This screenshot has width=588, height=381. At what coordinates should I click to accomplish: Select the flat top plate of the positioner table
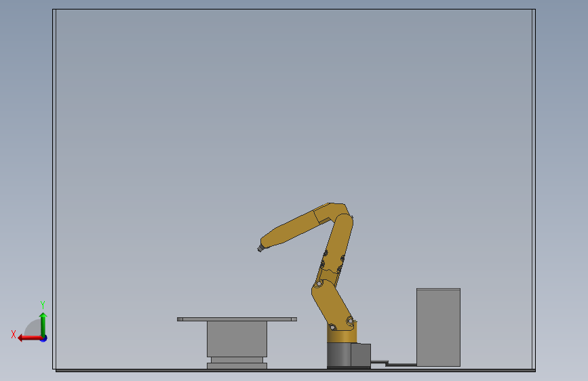[237, 319]
